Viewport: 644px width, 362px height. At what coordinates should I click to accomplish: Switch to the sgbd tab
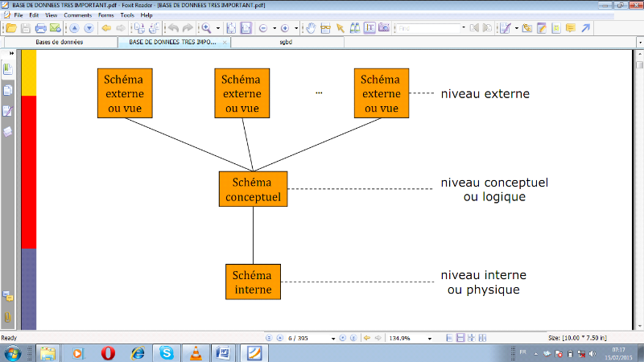[285, 42]
